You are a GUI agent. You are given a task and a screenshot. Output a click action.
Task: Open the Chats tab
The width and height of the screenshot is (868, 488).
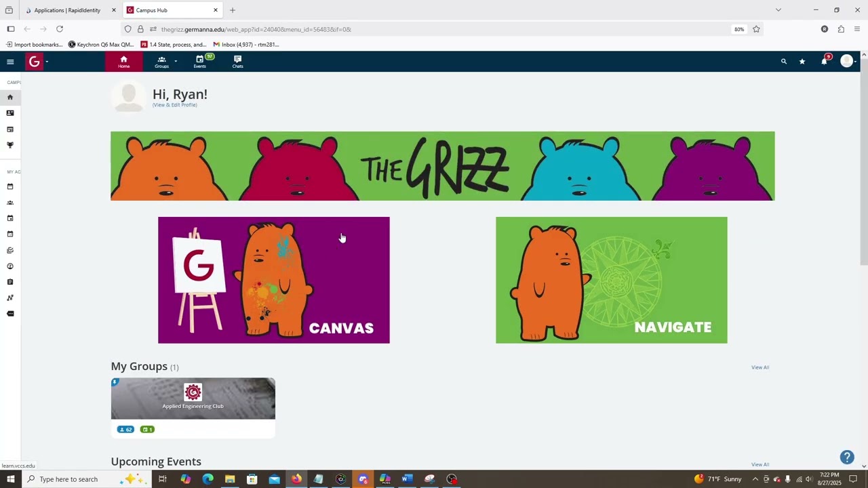point(237,62)
